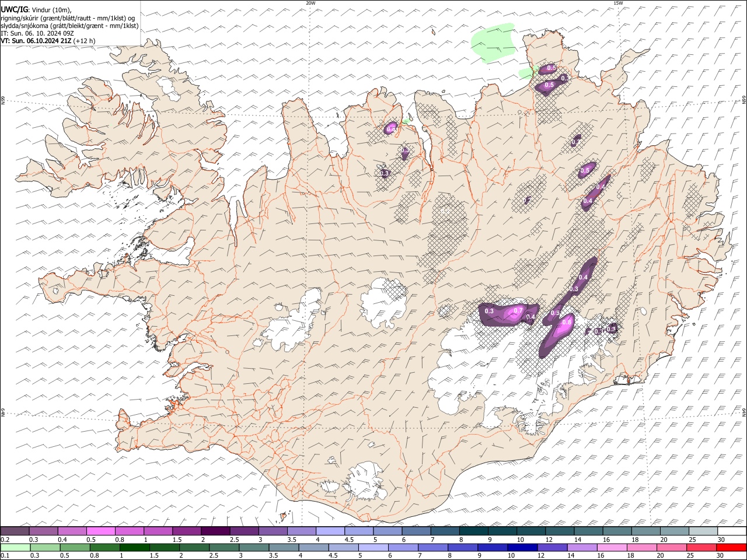The height and width of the screenshot is (560, 747).
Task: Click the upper legend row swatch labeled 20
Action: pos(674,531)
